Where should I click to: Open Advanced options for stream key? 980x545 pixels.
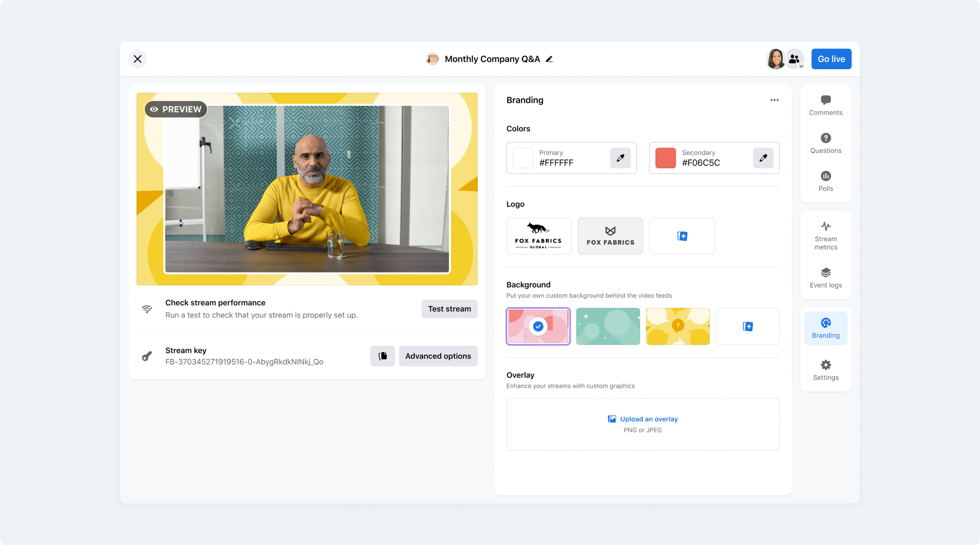click(438, 356)
